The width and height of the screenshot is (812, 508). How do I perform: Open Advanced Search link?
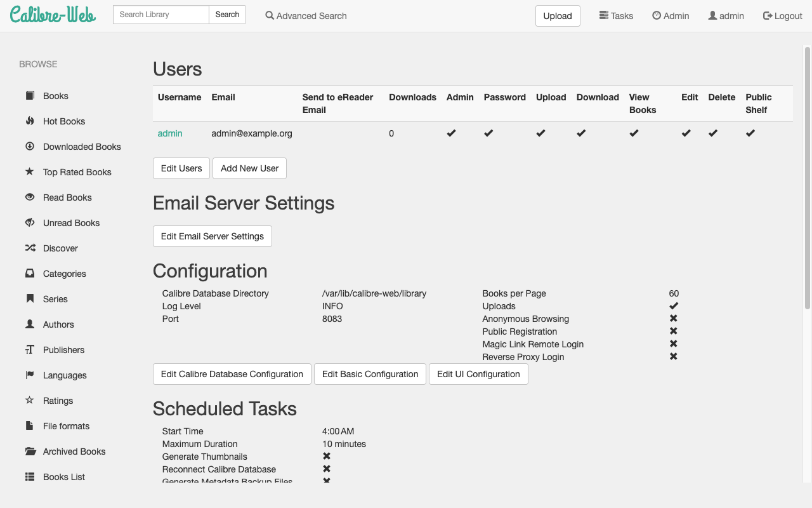pyautogui.click(x=306, y=16)
